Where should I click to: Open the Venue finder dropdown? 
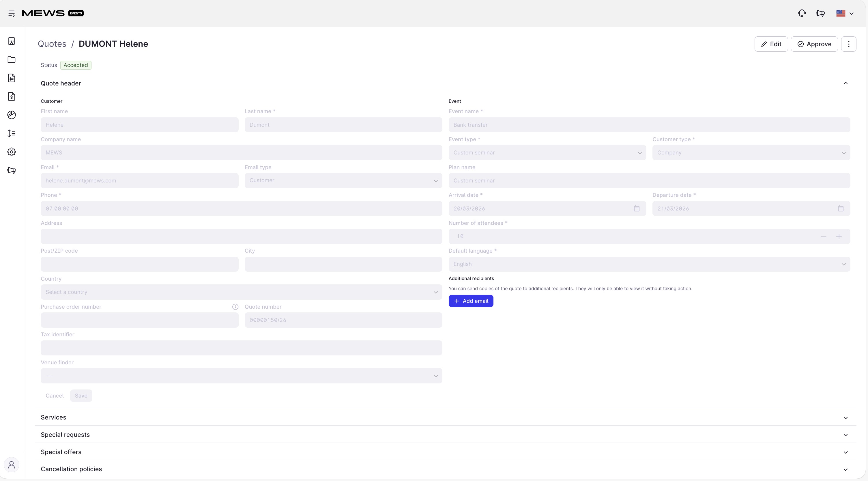click(x=241, y=376)
